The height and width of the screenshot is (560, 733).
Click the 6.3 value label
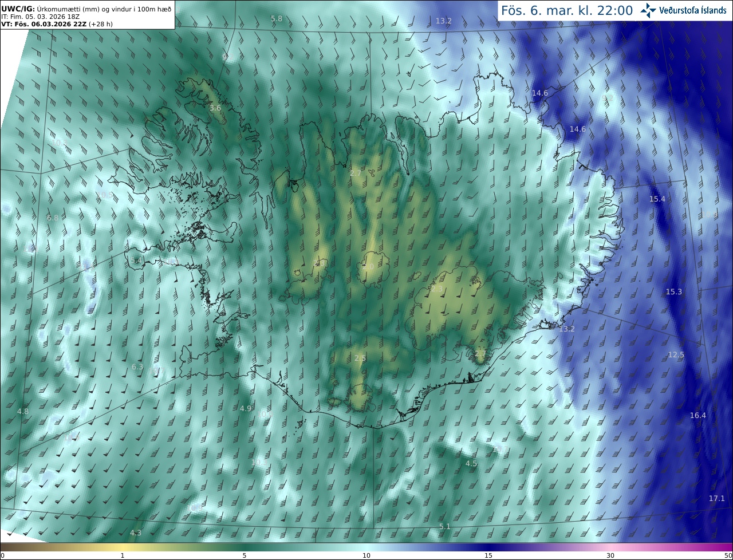coord(137,366)
